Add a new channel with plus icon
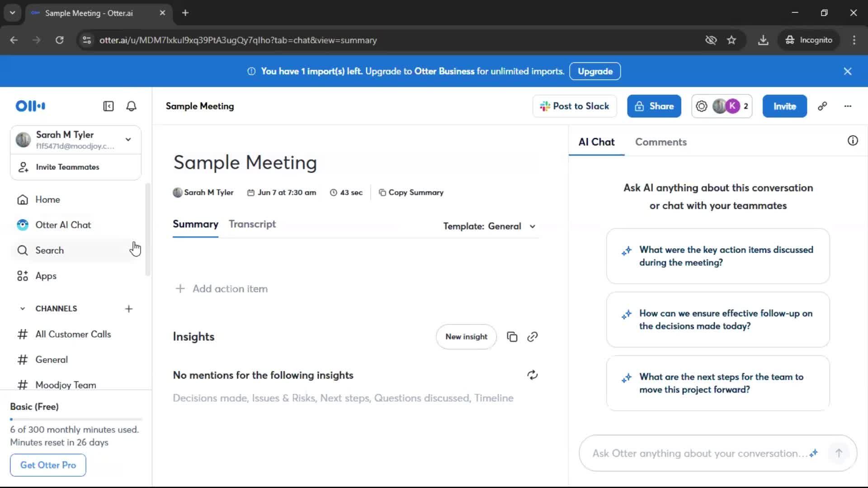Viewport: 868px width, 488px height. point(129,309)
